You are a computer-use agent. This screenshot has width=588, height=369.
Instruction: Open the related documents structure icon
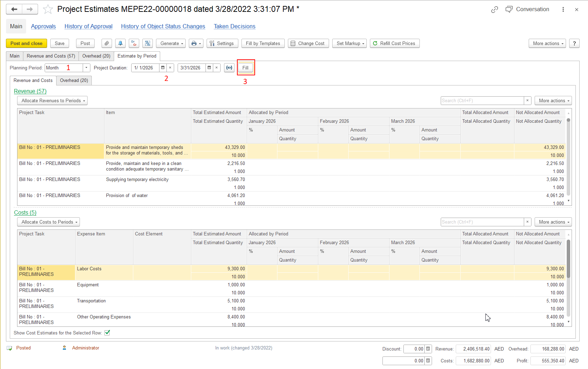pos(148,43)
